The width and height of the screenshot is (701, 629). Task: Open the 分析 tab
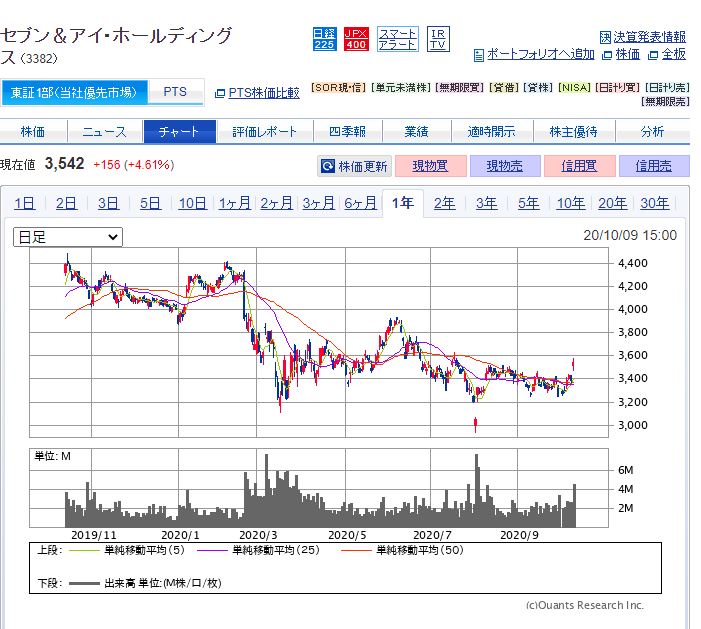653,131
